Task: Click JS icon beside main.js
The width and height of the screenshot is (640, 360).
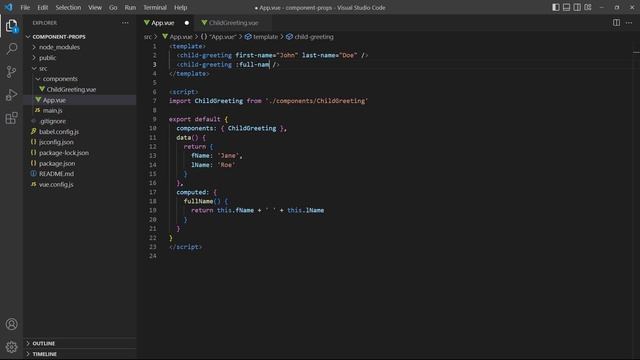Action: tap(38, 110)
